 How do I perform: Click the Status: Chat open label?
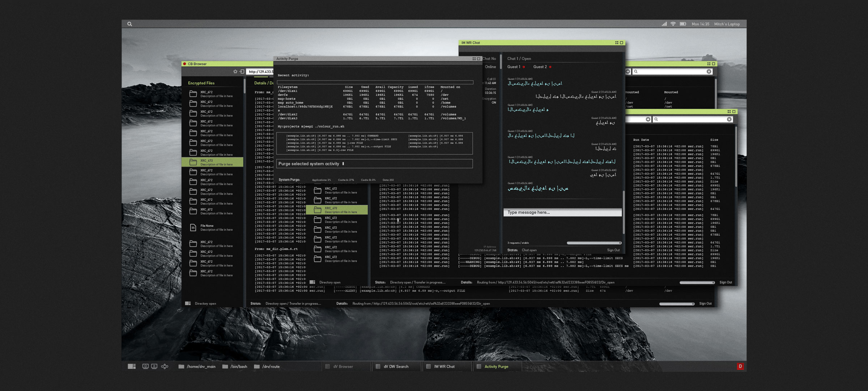[x=522, y=250]
